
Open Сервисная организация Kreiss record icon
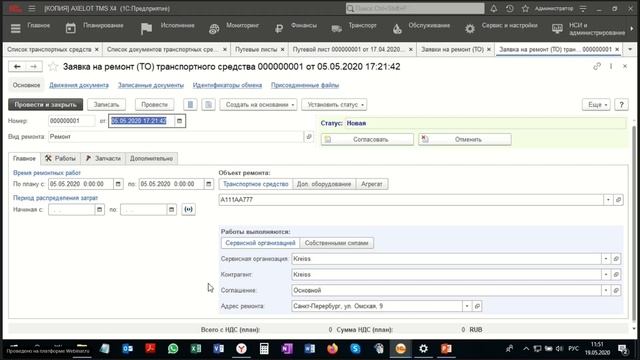616,259
